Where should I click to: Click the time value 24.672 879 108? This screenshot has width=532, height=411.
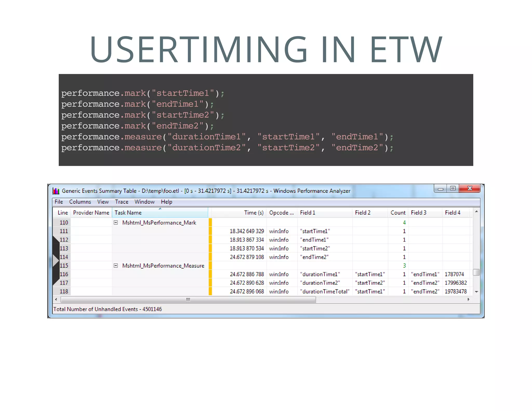[247, 257]
